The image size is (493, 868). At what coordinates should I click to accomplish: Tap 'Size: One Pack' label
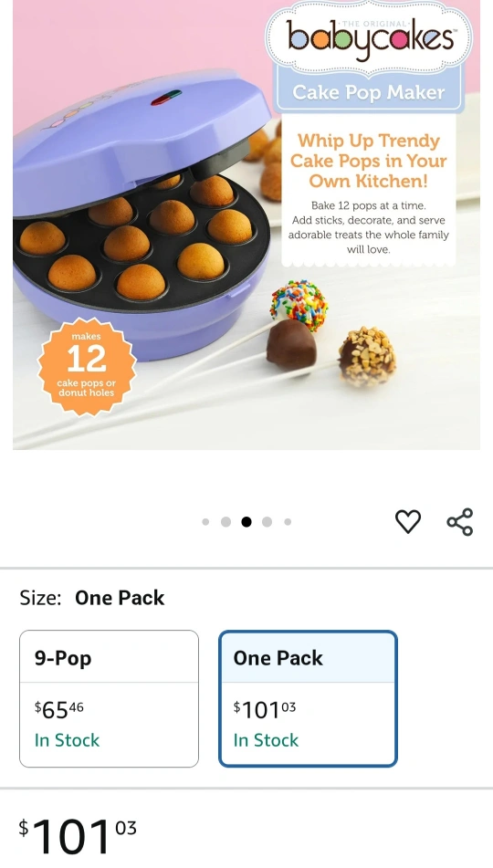[x=92, y=598]
